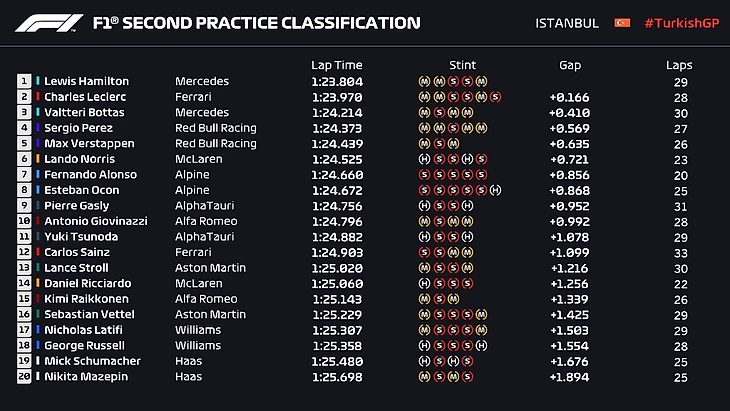Screen dimensions: 730x411
Task: Click the last tyre icon in Verstappen's stint
Action: [x=453, y=143]
